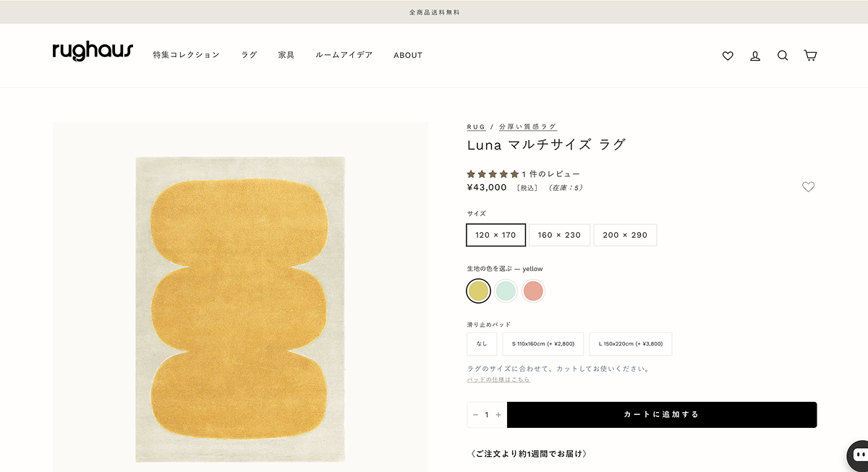This screenshot has width=868, height=472.
Task: Add product to favorites via heart icon
Action: click(808, 187)
